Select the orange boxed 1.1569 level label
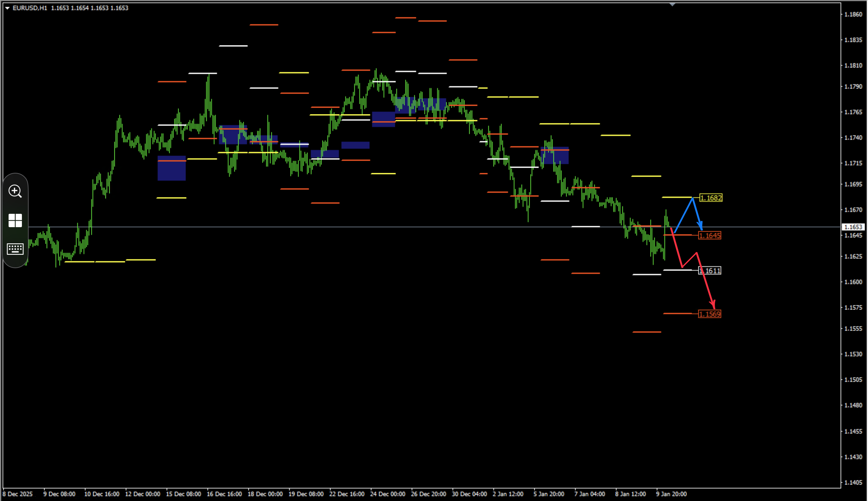The height and width of the screenshot is (501, 868). point(710,314)
